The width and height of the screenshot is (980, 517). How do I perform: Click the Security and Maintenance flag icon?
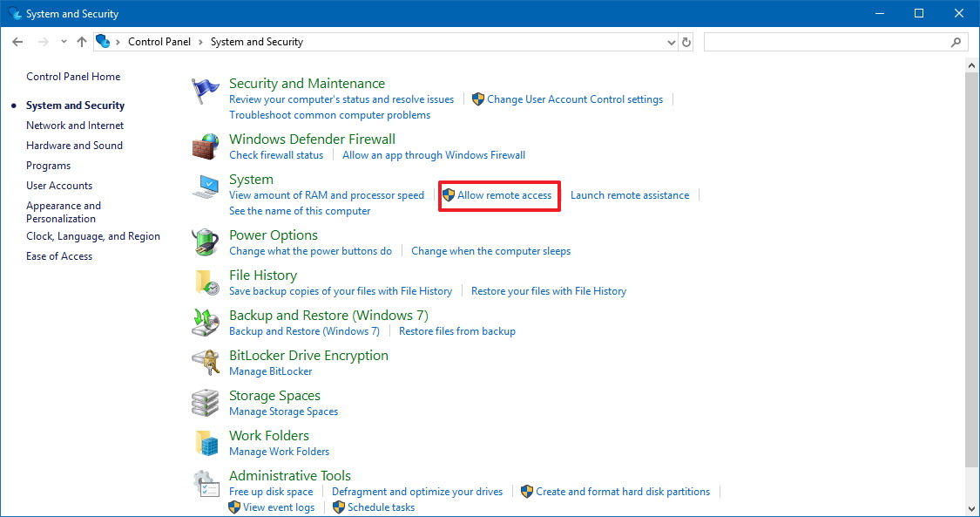pos(205,92)
